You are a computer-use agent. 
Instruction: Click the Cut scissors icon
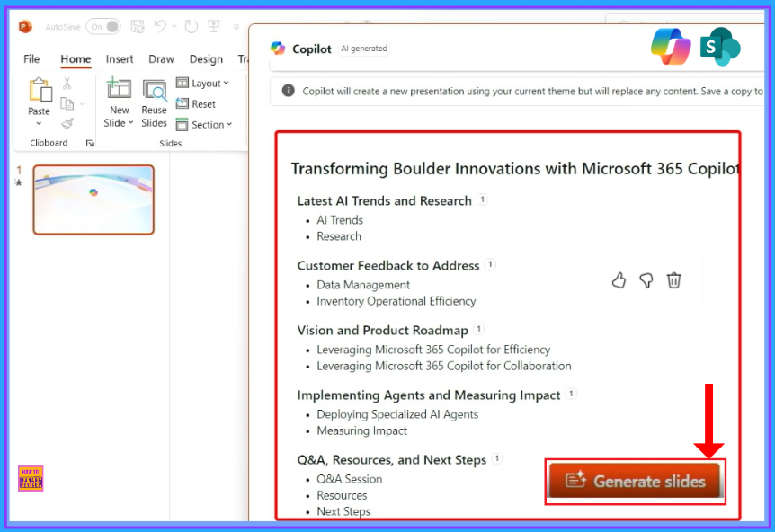[67, 84]
